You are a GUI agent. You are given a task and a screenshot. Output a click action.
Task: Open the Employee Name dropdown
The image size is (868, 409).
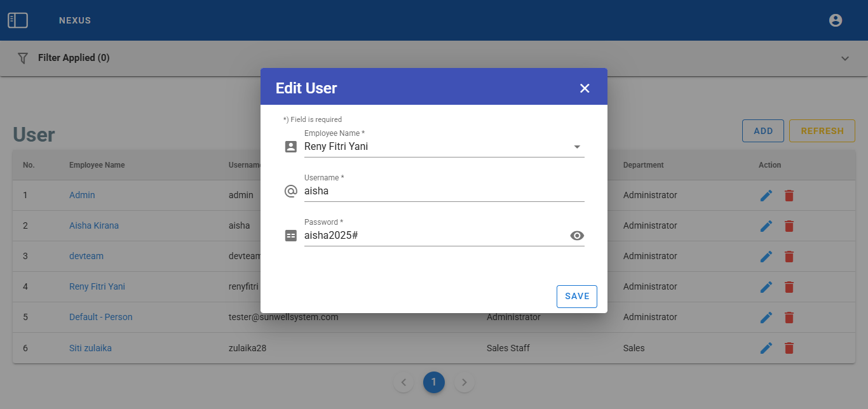tap(577, 147)
